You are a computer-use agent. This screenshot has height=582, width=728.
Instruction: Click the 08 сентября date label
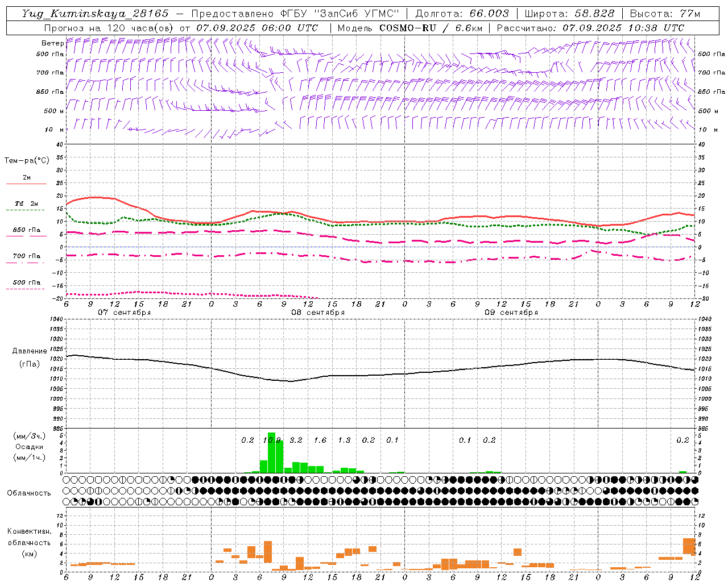318,313
